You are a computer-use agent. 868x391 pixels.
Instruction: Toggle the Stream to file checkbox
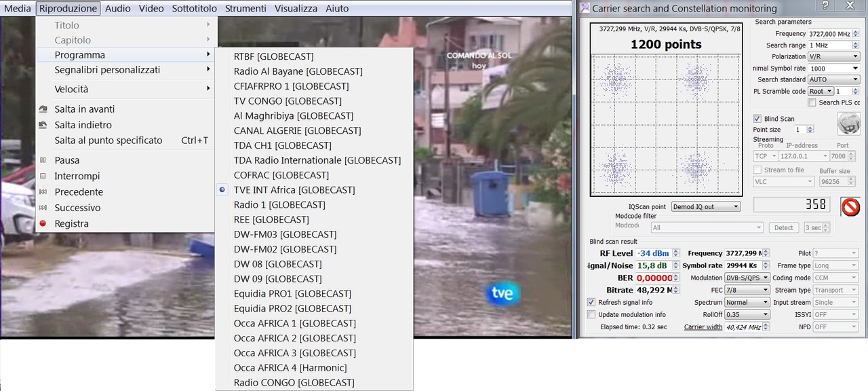[x=757, y=170]
